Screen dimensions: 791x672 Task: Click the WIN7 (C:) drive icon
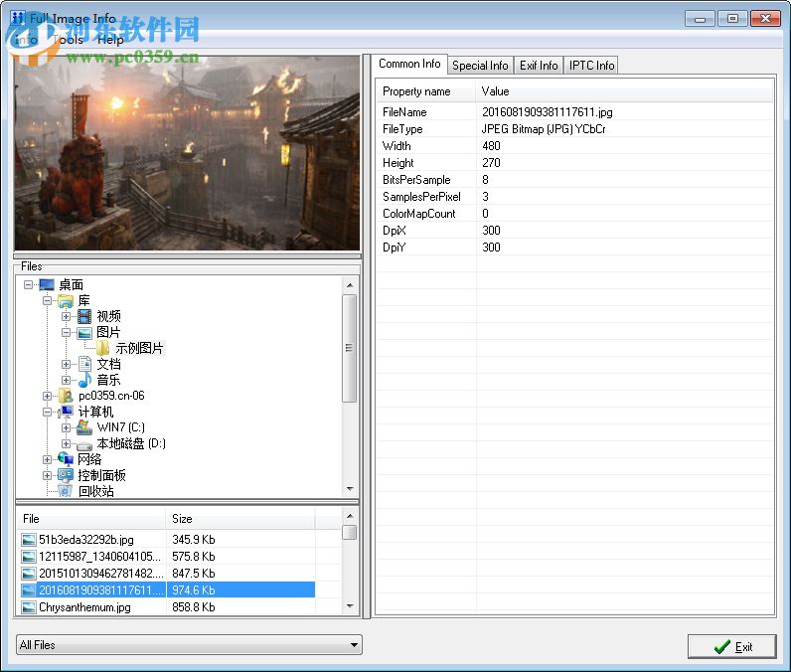84,427
